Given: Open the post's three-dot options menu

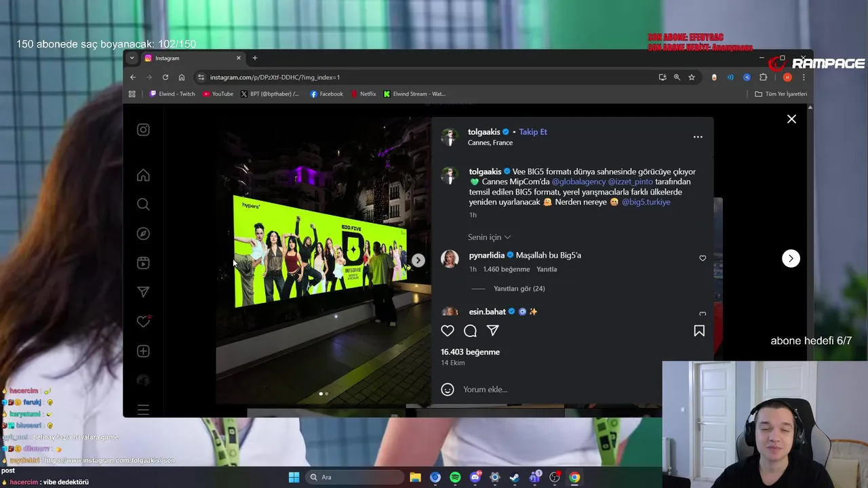Looking at the screenshot, I should click(698, 137).
